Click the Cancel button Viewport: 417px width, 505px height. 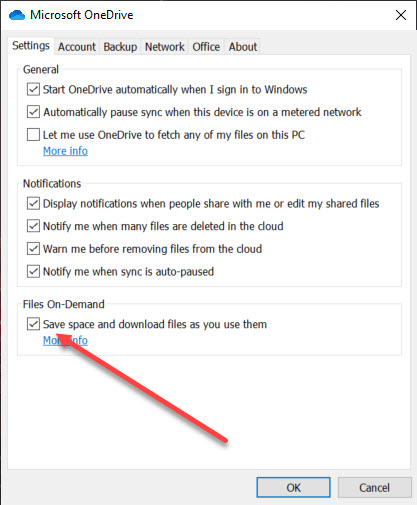tap(374, 488)
